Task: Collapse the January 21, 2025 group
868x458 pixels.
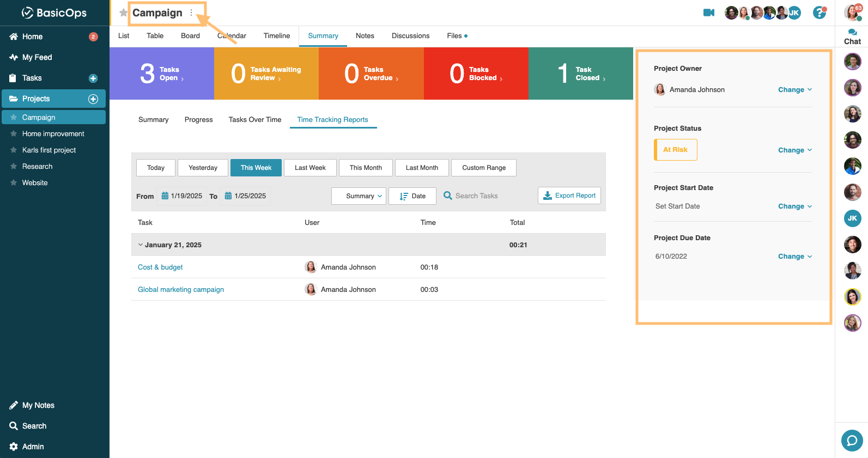Action: click(141, 245)
